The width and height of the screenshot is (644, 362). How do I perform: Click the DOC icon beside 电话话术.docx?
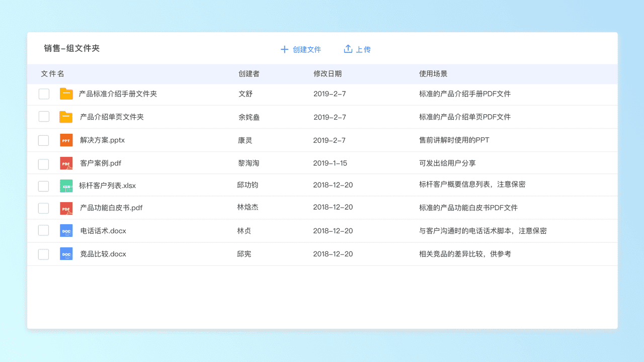[x=66, y=231]
